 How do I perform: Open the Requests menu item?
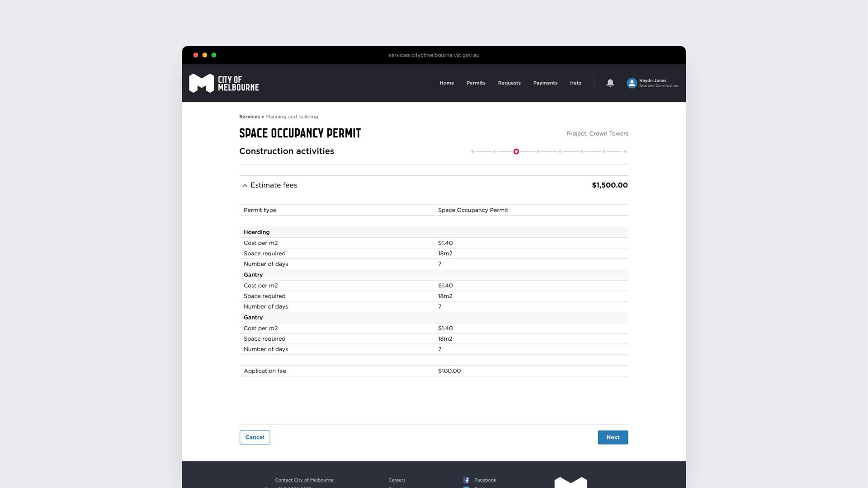pos(509,83)
